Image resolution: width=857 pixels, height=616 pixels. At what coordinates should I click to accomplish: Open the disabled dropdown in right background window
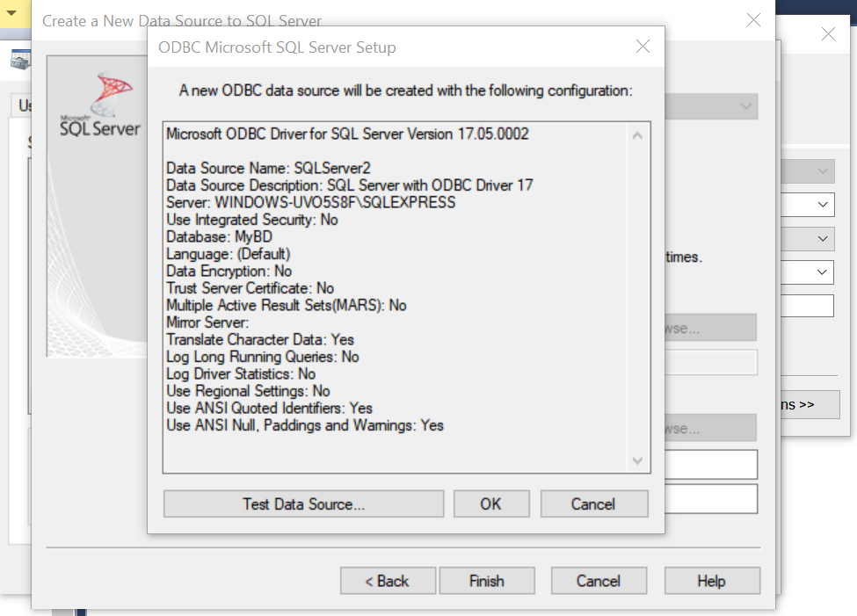tap(807, 171)
